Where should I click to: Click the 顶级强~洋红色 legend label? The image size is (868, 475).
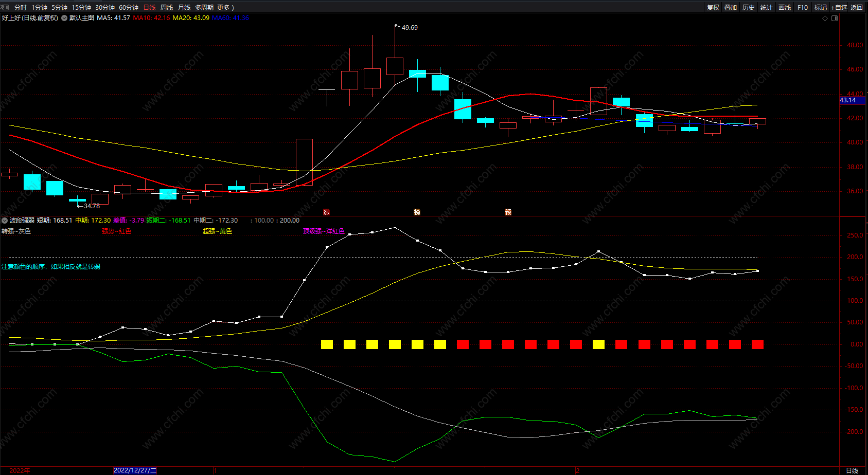(x=324, y=231)
